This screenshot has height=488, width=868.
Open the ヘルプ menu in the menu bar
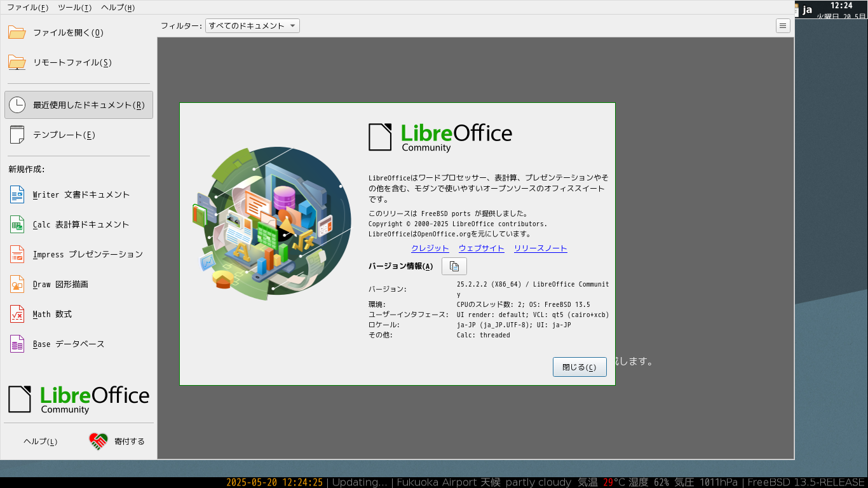click(x=118, y=8)
